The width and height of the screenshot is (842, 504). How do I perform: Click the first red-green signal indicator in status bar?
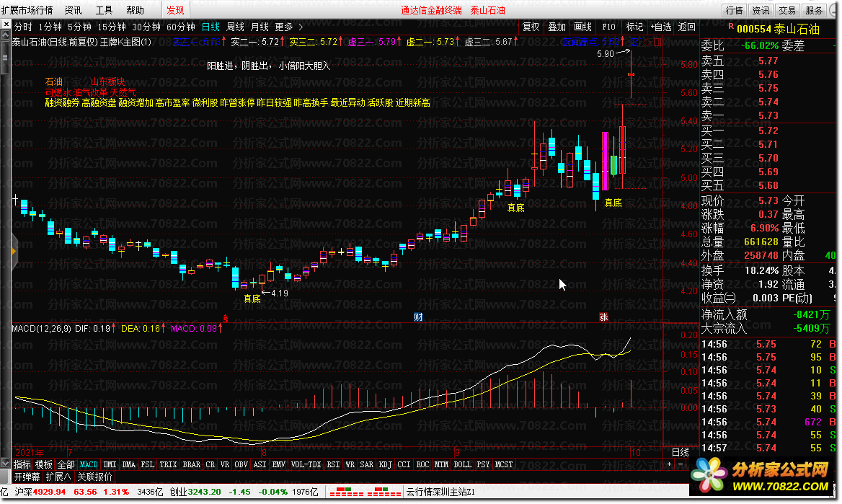[x=347, y=492]
